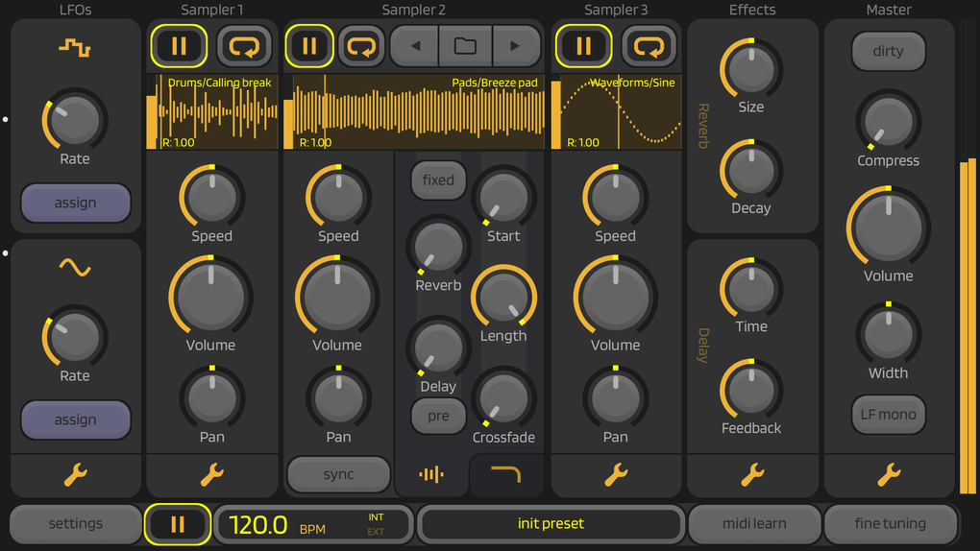
Task: Open the init preset selector
Action: point(551,523)
